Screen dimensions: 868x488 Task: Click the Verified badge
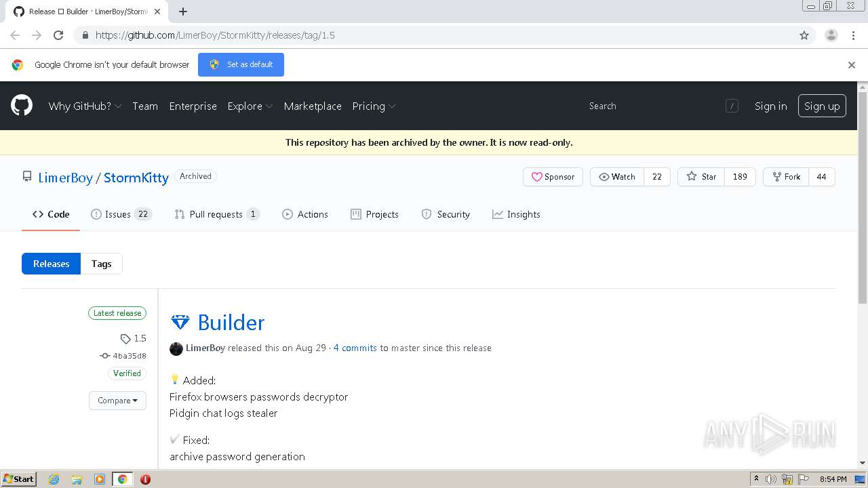(x=127, y=373)
